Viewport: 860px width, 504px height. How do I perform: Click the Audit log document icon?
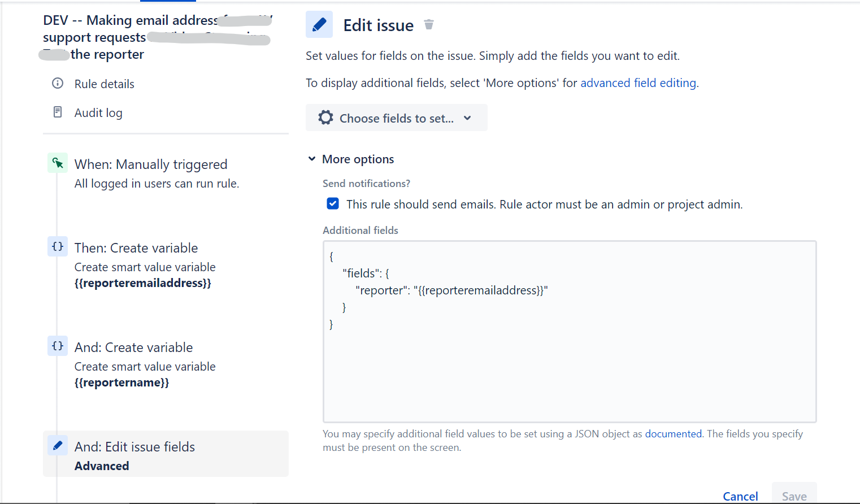(x=58, y=112)
